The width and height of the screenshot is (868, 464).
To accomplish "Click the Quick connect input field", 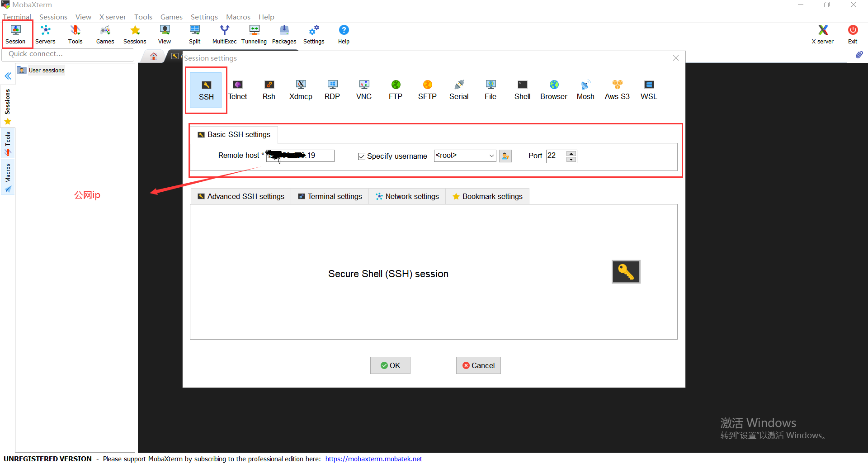I will click(68, 54).
